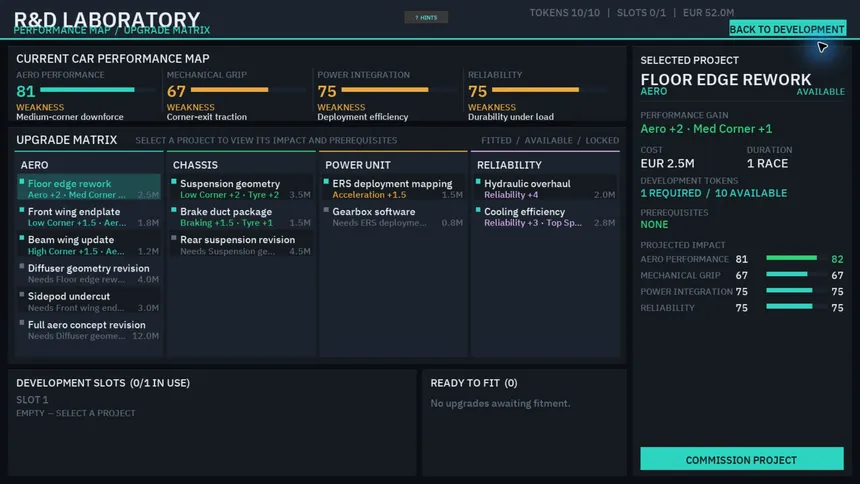Click the Chassis column header
Image resolution: width=860 pixels, height=484 pixels.
point(195,165)
